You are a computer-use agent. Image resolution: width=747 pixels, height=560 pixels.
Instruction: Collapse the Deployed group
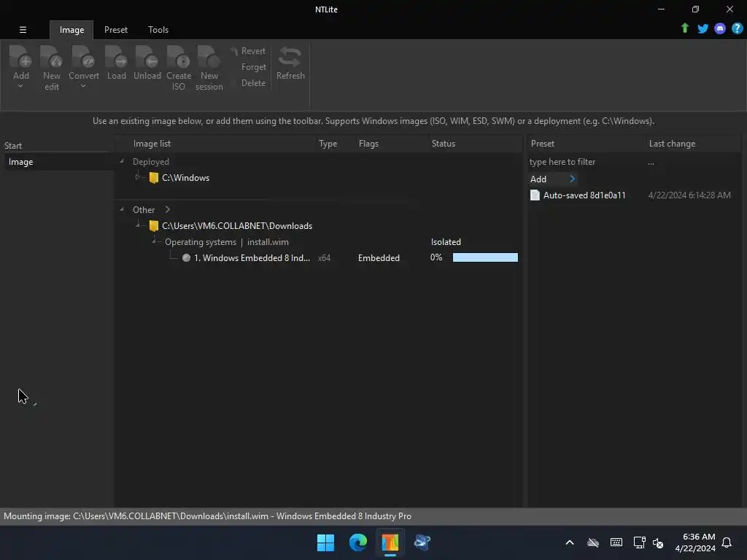[122, 161]
